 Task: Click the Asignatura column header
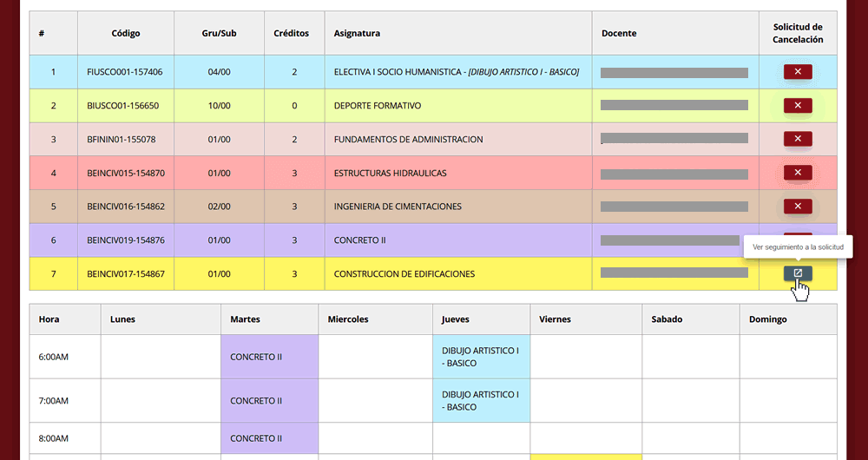point(357,34)
